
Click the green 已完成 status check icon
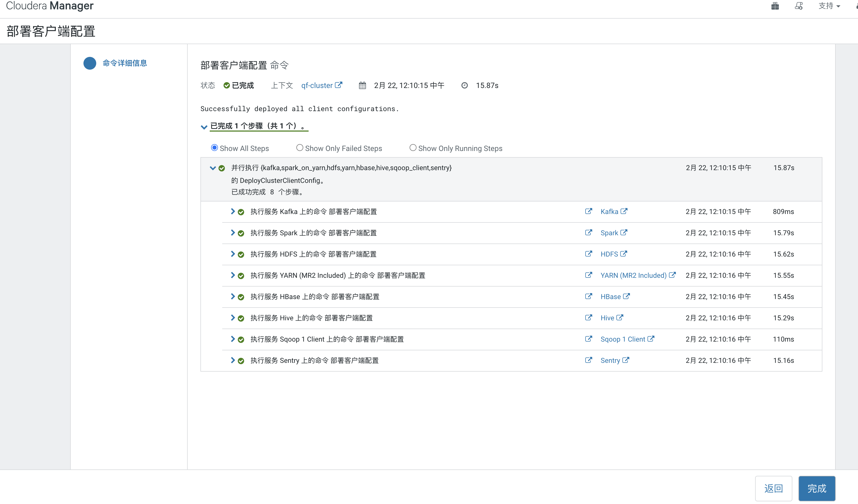tap(226, 86)
